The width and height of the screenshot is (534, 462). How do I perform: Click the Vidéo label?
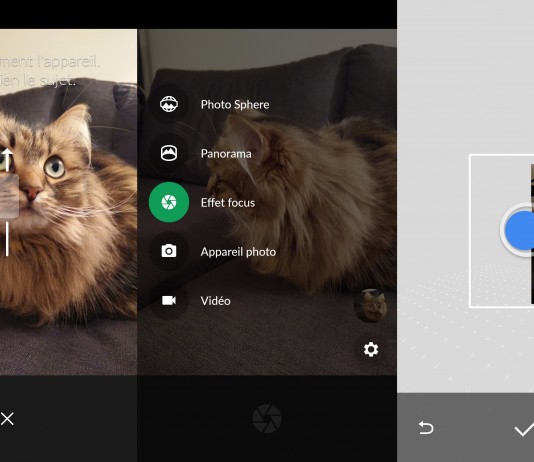[216, 301]
